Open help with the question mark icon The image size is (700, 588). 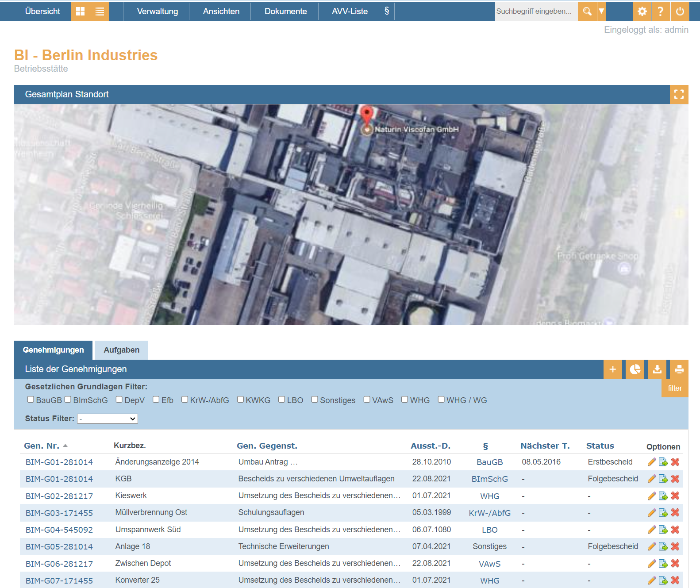pyautogui.click(x=661, y=12)
